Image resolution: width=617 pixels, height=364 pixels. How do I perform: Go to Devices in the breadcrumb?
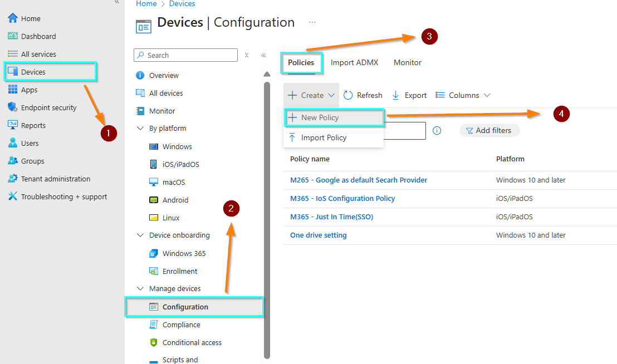182,3
